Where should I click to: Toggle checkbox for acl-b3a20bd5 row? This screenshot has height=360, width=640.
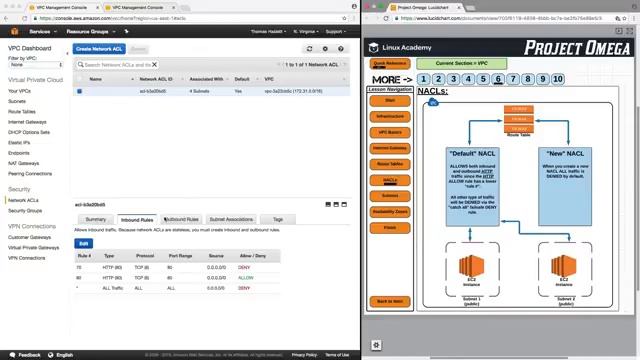pyautogui.click(x=80, y=91)
